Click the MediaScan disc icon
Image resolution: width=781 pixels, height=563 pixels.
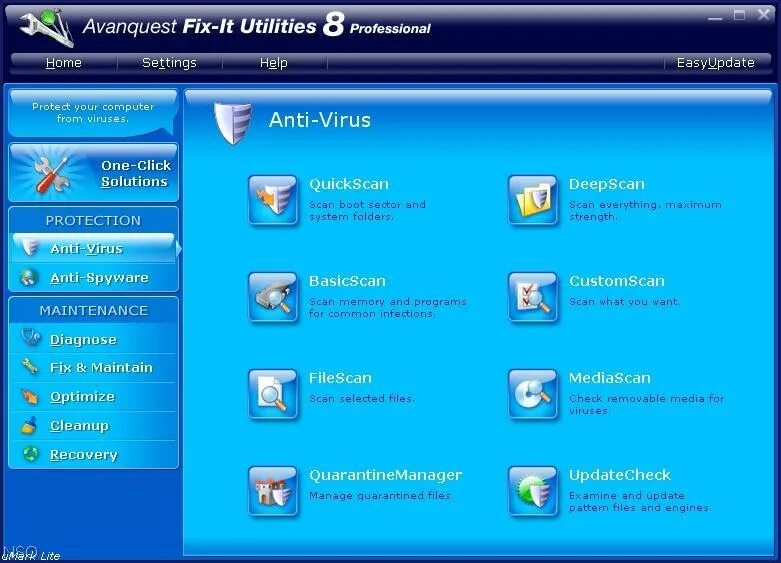(532, 394)
